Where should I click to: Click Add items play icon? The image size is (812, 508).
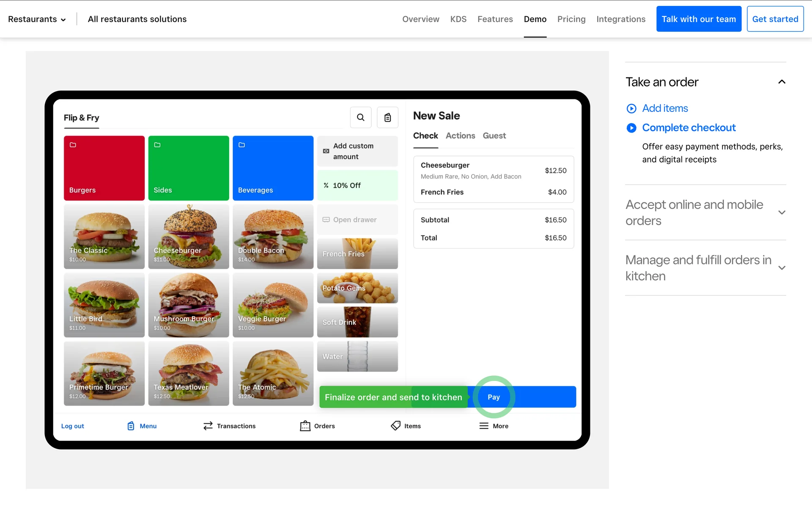click(631, 108)
